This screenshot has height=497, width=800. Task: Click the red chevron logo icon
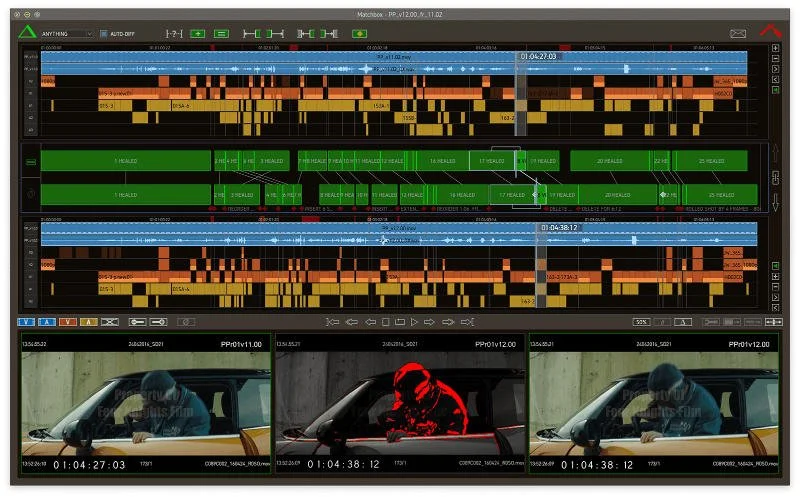point(770,31)
